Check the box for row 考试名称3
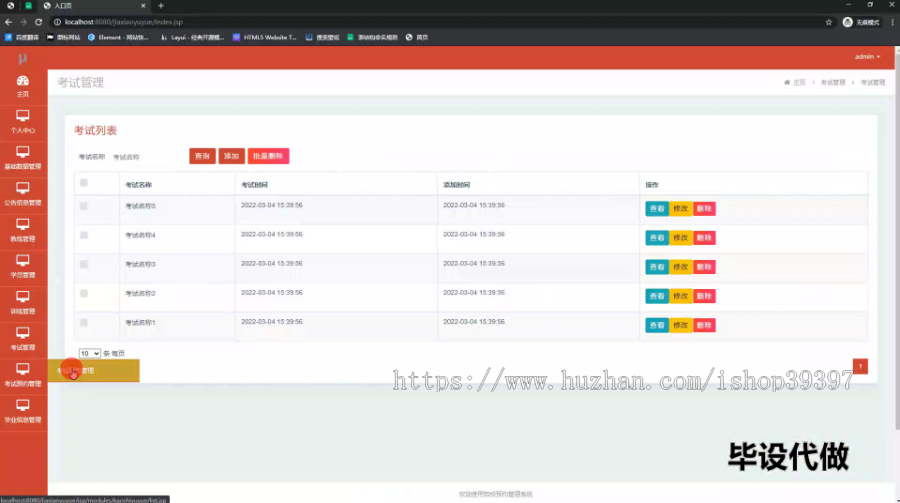The image size is (900, 503). (x=84, y=264)
